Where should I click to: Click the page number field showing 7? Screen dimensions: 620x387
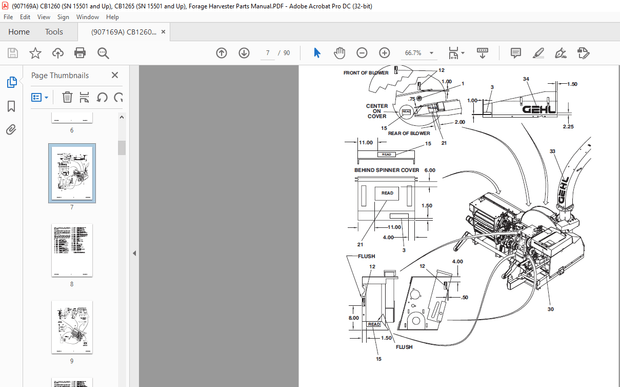pos(268,53)
